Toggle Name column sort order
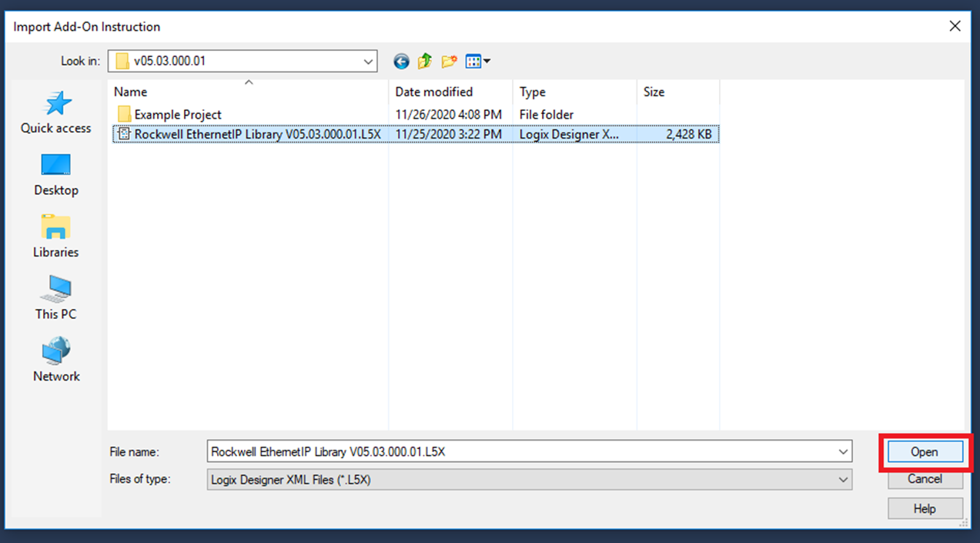The height and width of the screenshot is (543, 980). tap(246, 92)
